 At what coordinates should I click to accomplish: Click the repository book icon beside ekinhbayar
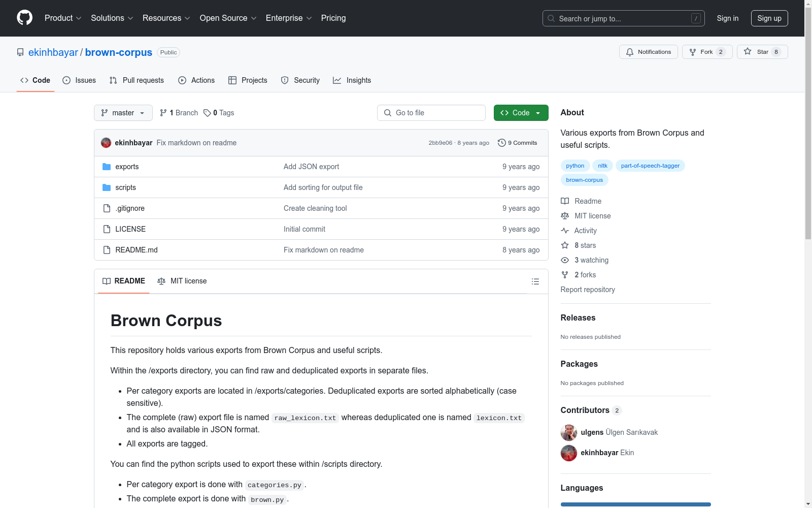(20, 52)
